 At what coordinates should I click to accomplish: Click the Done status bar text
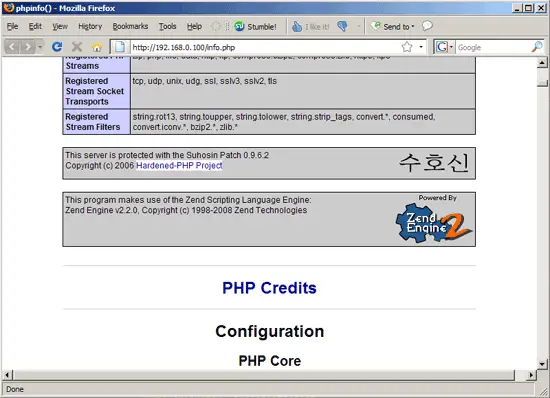pyautogui.click(x=15, y=389)
